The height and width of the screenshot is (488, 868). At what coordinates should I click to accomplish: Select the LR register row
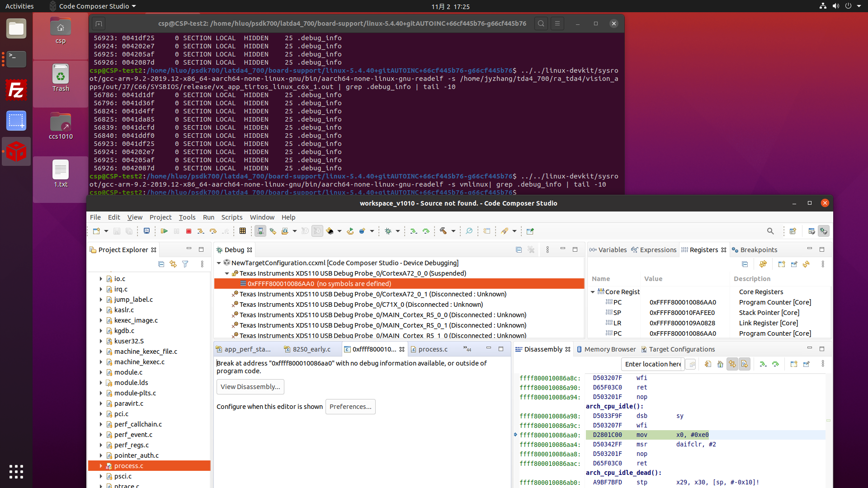[x=710, y=323]
